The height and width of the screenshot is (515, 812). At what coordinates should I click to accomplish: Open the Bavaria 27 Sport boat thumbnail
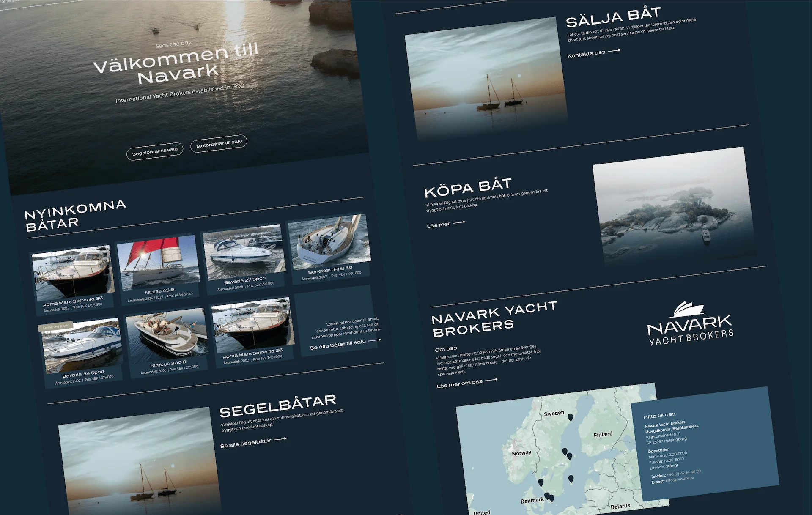(243, 252)
